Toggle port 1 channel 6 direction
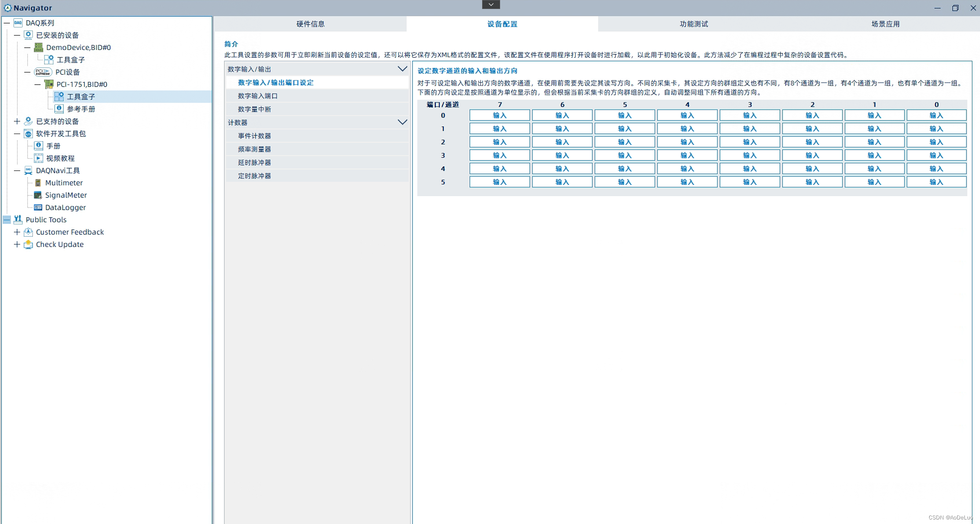This screenshot has height=524, width=980. point(562,129)
